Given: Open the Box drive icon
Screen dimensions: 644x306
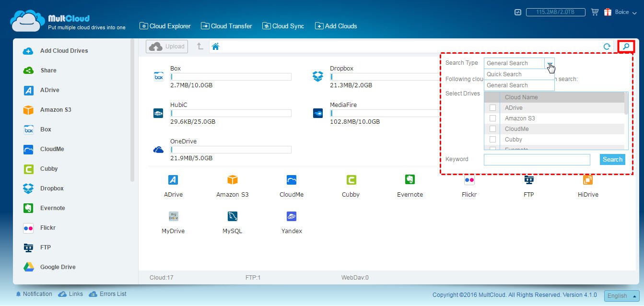Looking at the screenshot, I should click(x=159, y=77).
